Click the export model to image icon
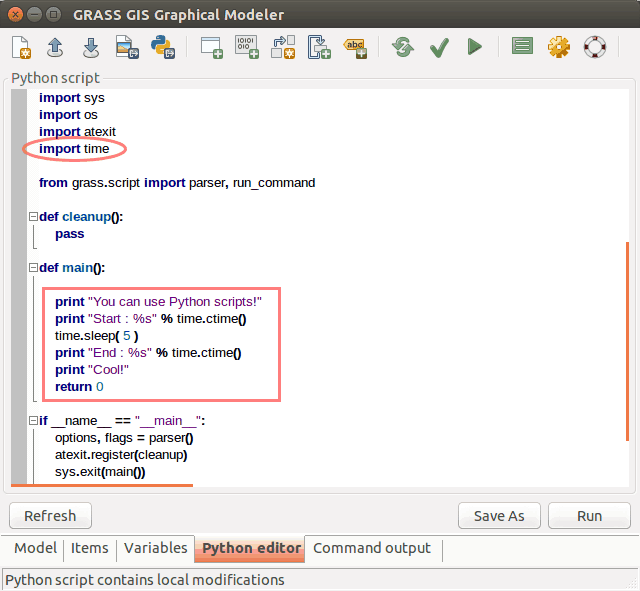The image size is (640, 591). 125,47
